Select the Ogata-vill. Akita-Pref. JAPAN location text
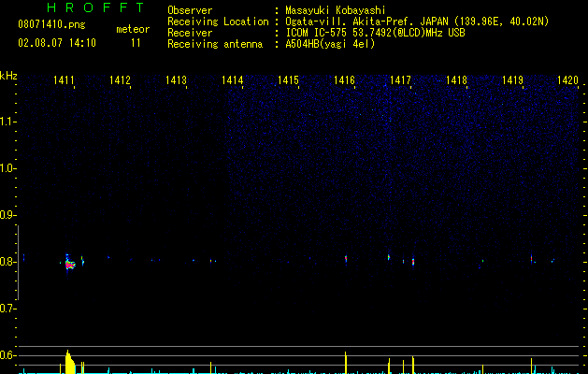The image size is (588, 374). [x=417, y=22]
